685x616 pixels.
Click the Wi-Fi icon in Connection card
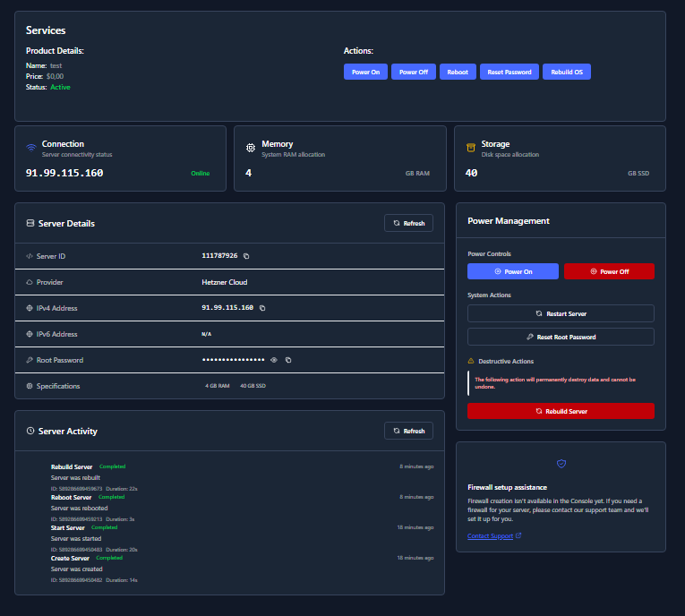click(31, 148)
